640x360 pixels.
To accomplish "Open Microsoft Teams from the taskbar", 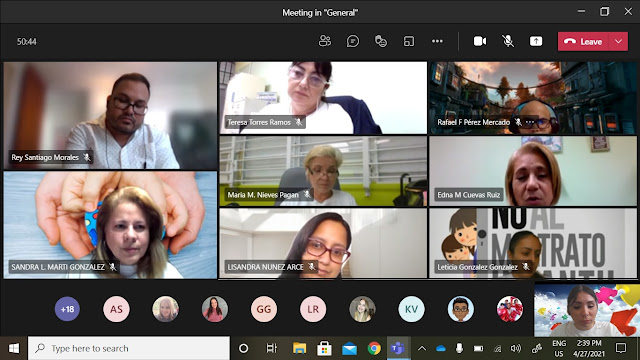I will [398, 348].
